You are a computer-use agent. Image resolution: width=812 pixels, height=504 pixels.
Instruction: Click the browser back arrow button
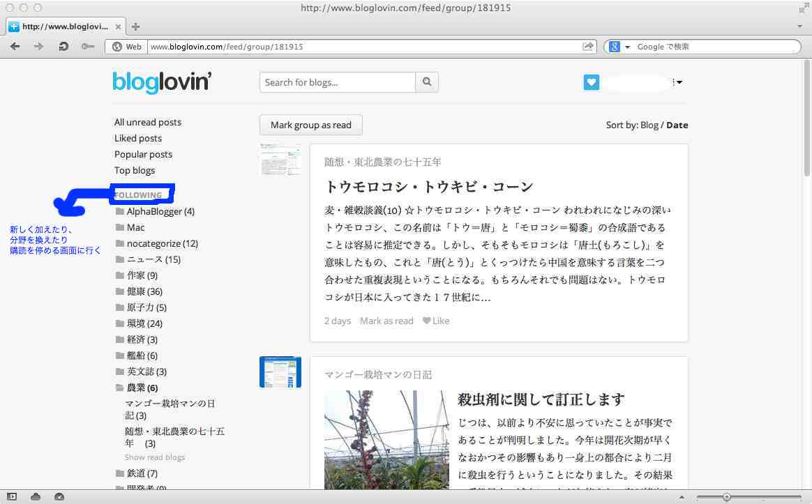[x=15, y=47]
